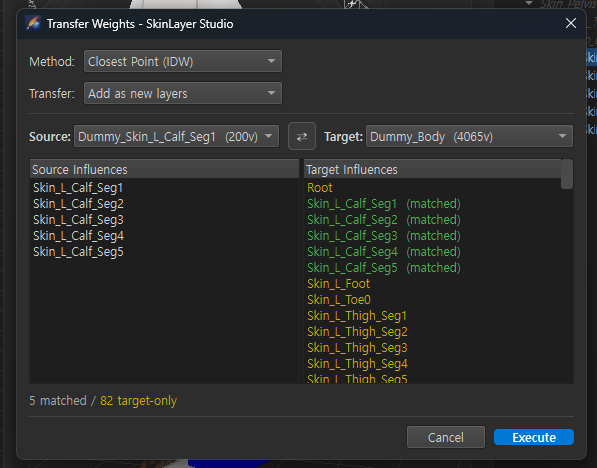Click the Target Influences scrollbar thumb
Screen dimensions: 597x468
[x=567, y=174]
